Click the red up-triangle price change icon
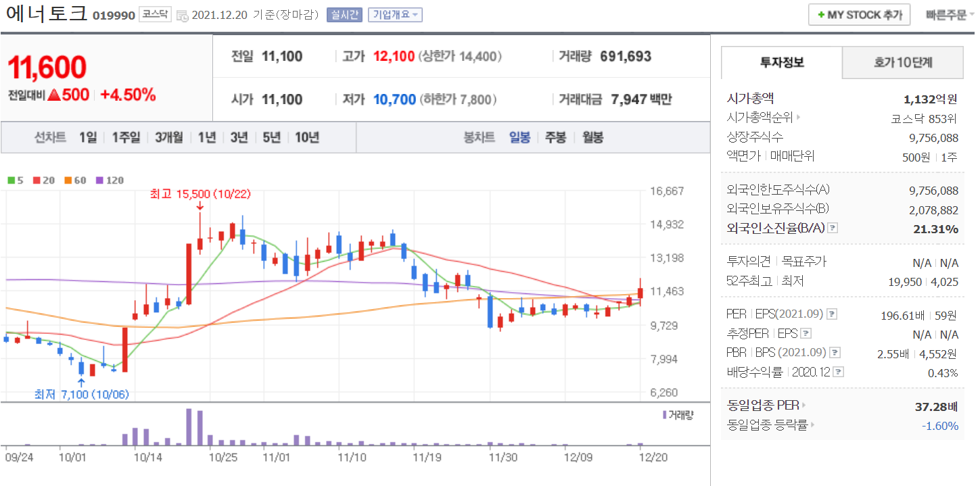The height and width of the screenshot is (486, 980). coord(55,95)
